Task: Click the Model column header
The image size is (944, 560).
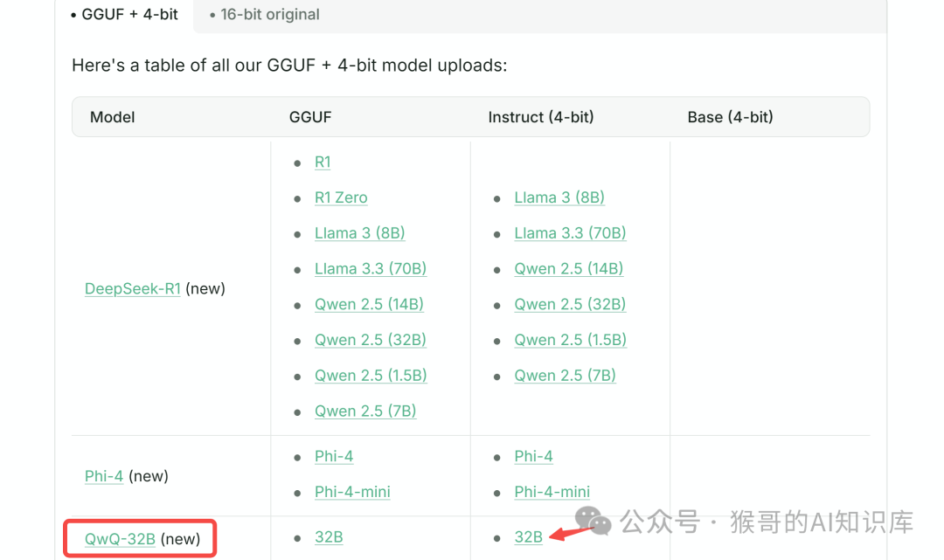Action: [113, 117]
